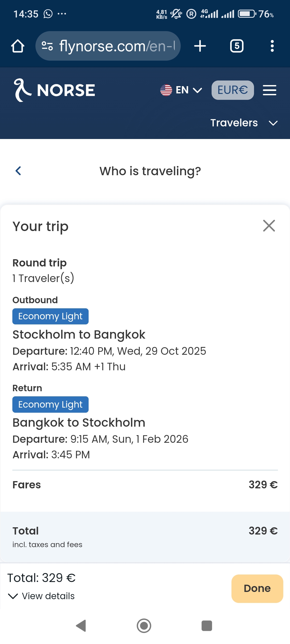Open the EN language dropdown

(x=181, y=90)
